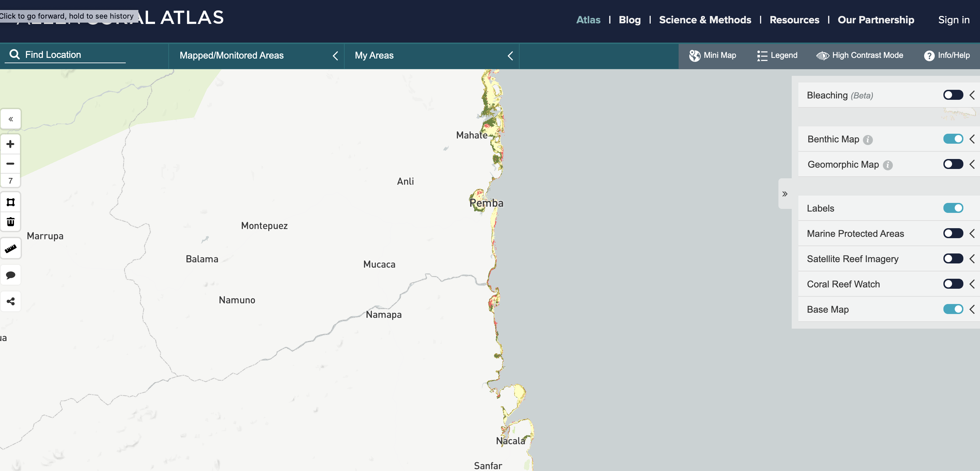Screen dimensions: 980x471
Task: Click the trash delete icon
Action: [x=10, y=222]
